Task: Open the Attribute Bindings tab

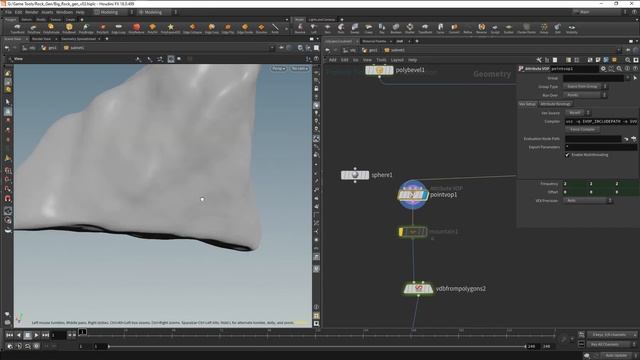Action: pos(555,104)
